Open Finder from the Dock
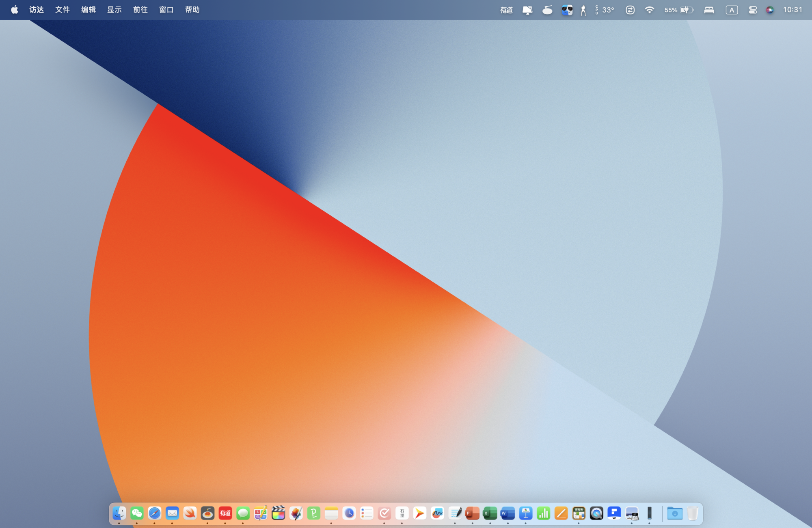 pyautogui.click(x=119, y=513)
